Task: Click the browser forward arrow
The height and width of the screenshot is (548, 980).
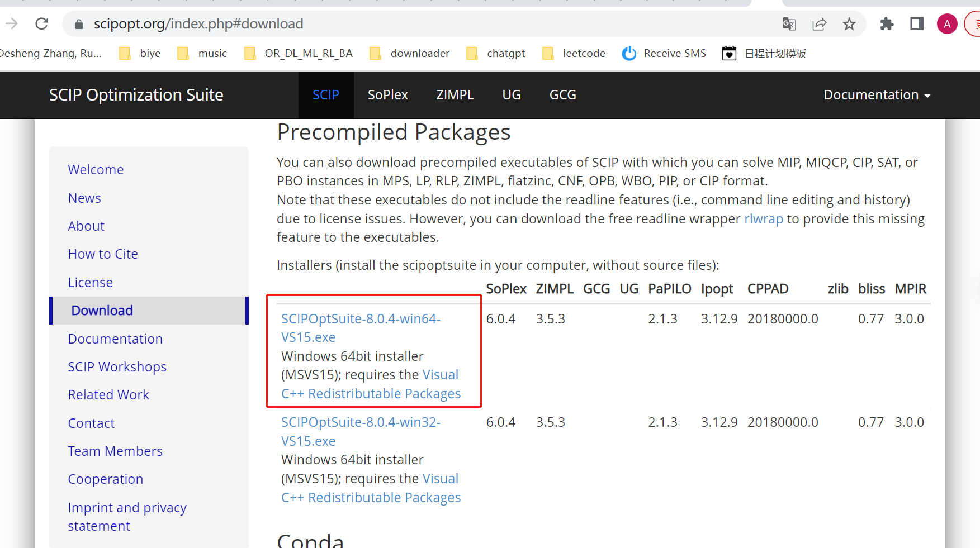Action: click(x=11, y=23)
